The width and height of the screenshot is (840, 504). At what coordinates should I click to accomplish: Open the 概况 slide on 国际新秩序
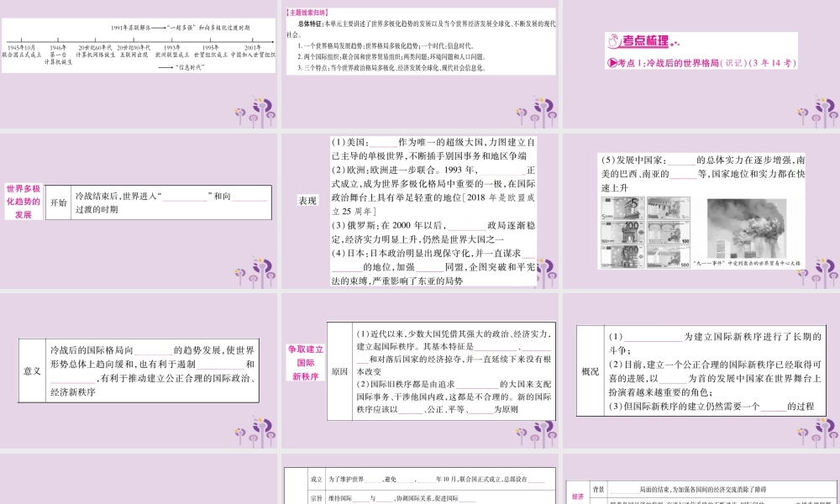pos(701,370)
